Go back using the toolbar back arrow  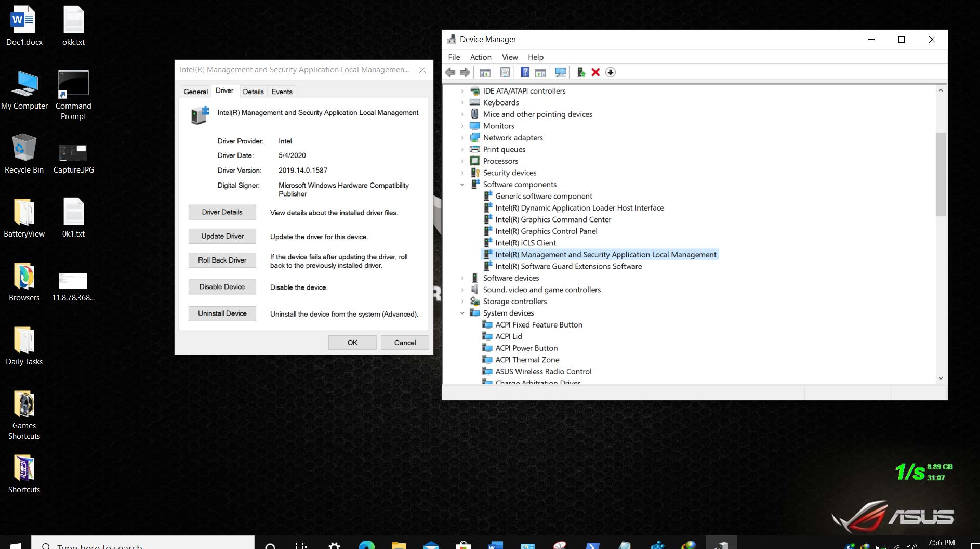450,72
